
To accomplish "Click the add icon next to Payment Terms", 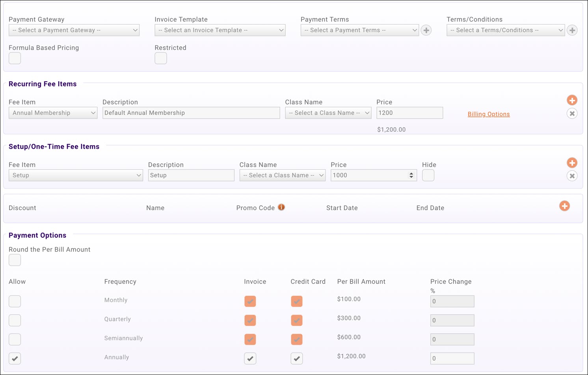I will 426,30.
